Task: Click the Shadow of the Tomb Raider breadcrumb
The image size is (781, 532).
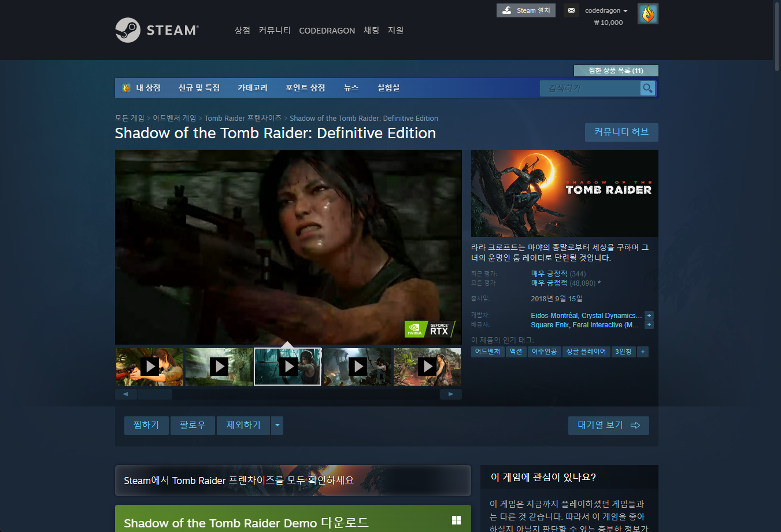Action: pos(364,118)
